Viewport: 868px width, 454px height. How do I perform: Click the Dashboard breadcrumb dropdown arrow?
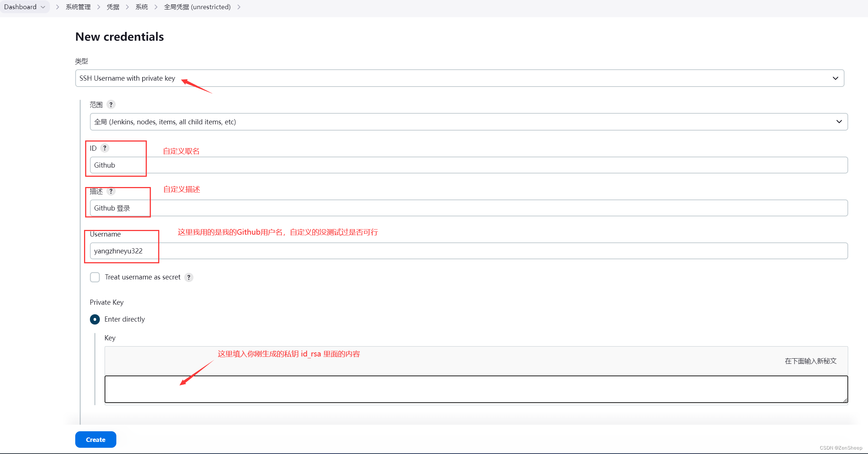[43, 7]
